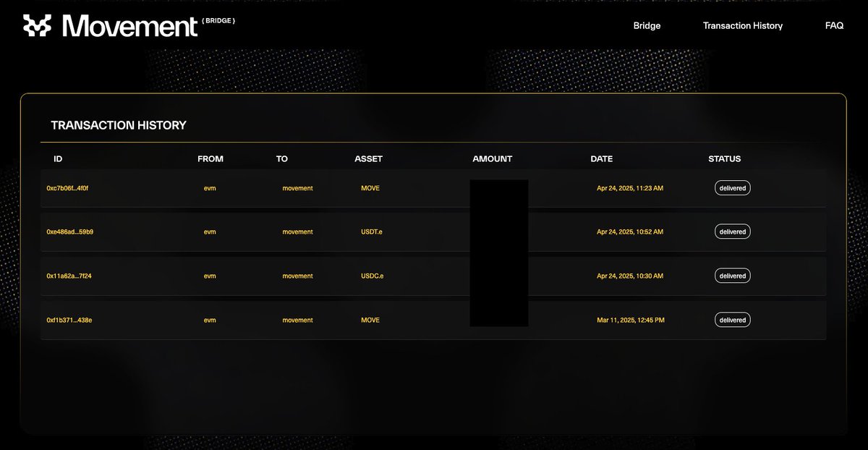This screenshot has width=868, height=450.
Task: Click the FROM column header
Action: tap(210, 158)
